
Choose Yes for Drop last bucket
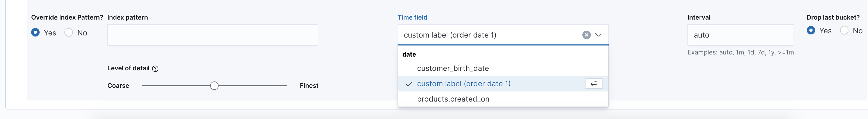click(x=811, y=30)
